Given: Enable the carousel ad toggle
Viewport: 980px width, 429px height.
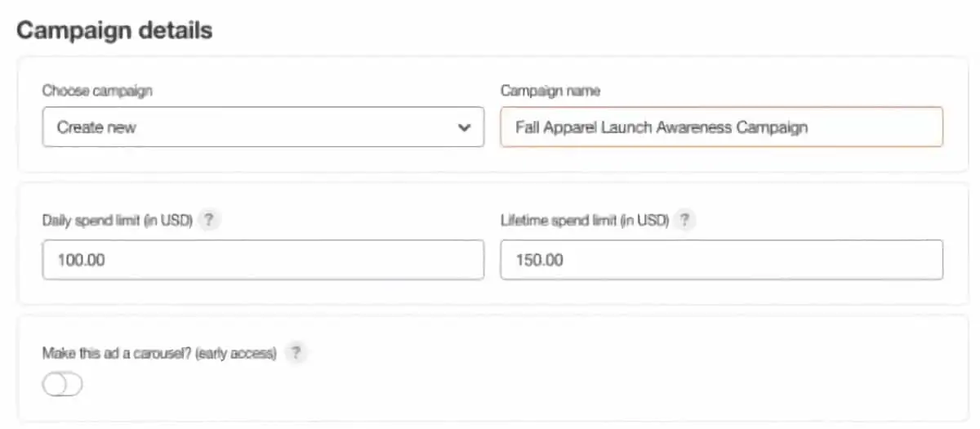Looking at the screenshot, I should point(63,386).
